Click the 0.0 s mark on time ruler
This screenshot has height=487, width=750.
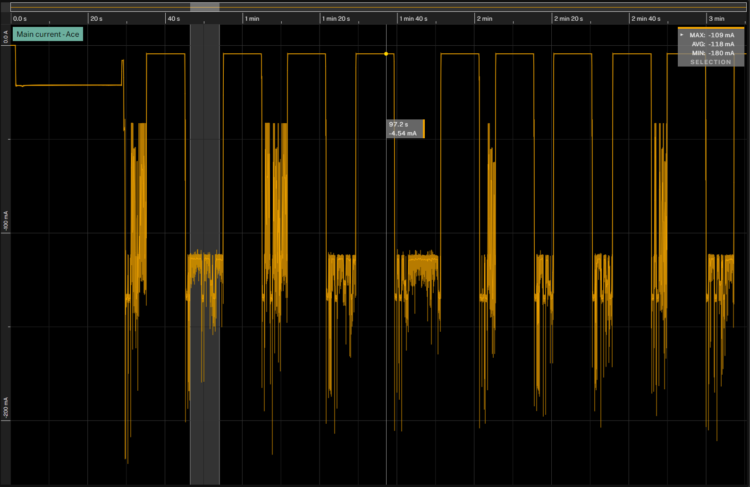[19, 19]
